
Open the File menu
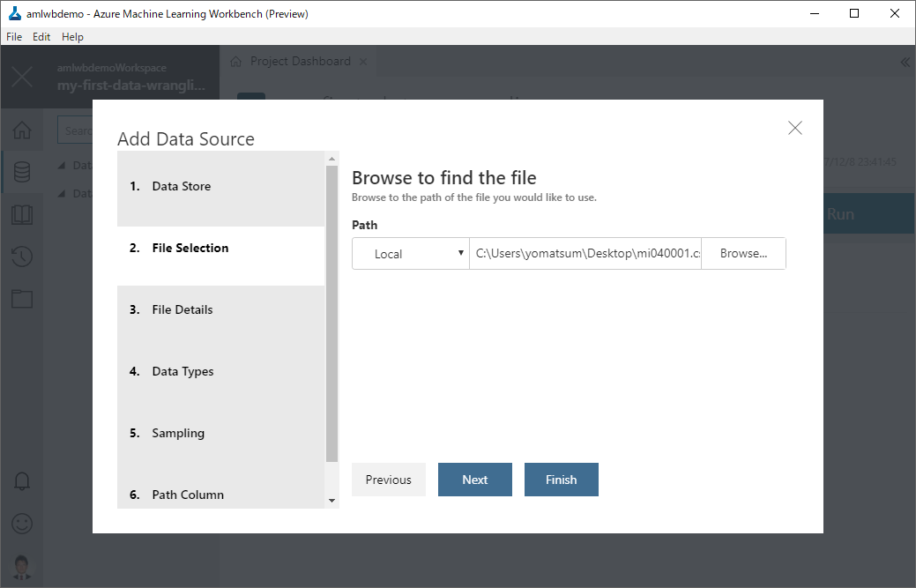[x=14, y=37]
